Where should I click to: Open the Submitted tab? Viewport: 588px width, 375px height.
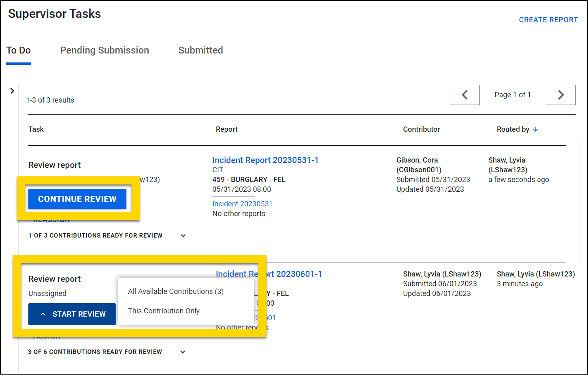(x=200, y=50)
